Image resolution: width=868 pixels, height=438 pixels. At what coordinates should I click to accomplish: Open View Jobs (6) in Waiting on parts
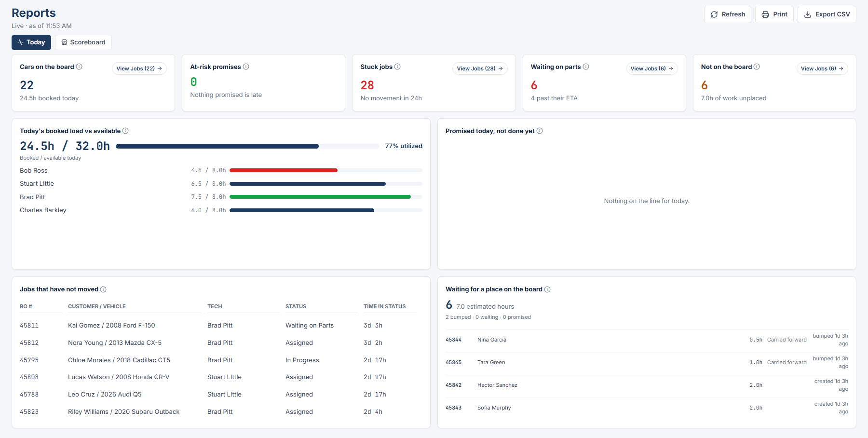pyautogui.click(x=652, y=68)
